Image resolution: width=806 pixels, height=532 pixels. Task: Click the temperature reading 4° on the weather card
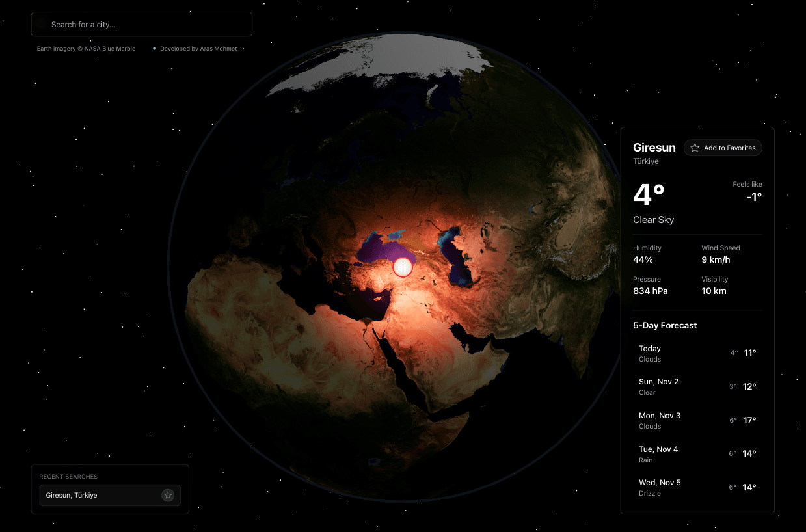[648, 194]
